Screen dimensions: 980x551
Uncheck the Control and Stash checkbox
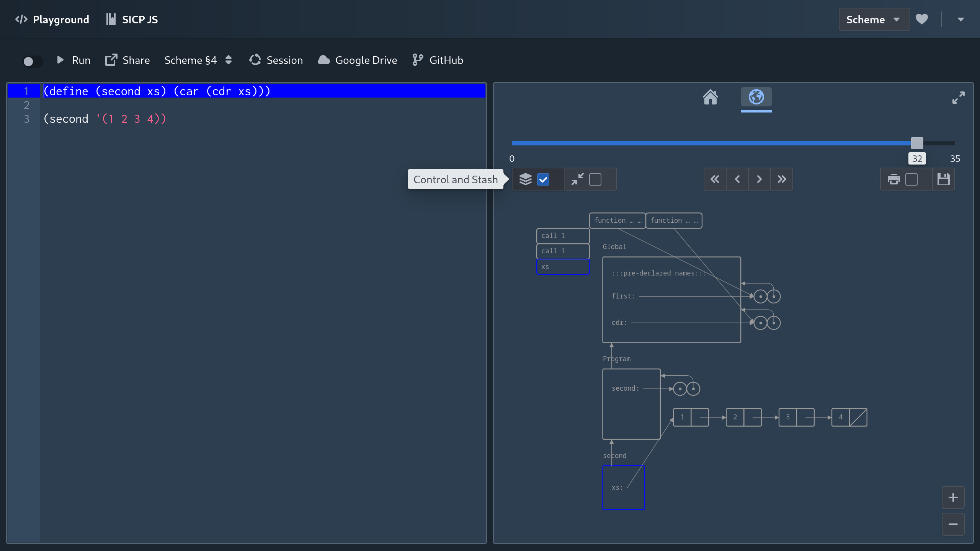543,179
